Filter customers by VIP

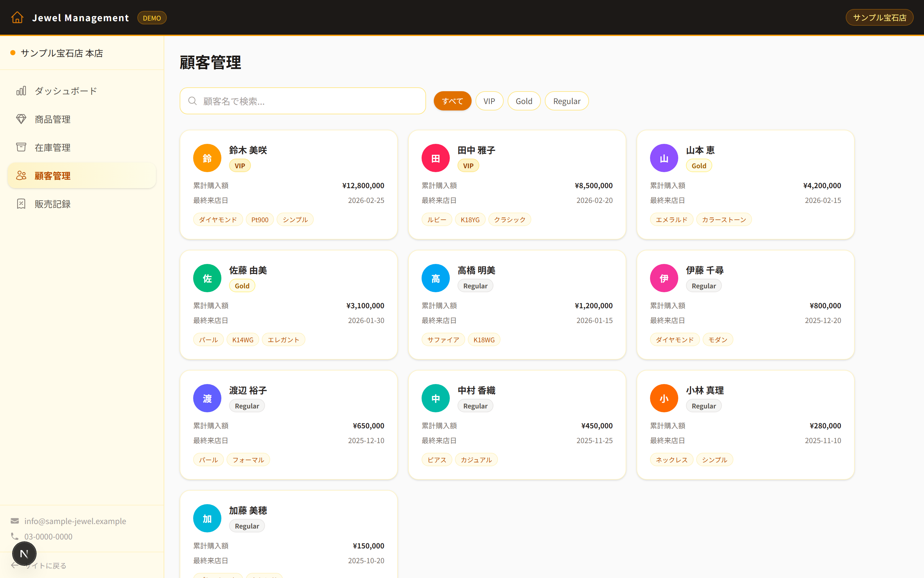tap(489, 101)
